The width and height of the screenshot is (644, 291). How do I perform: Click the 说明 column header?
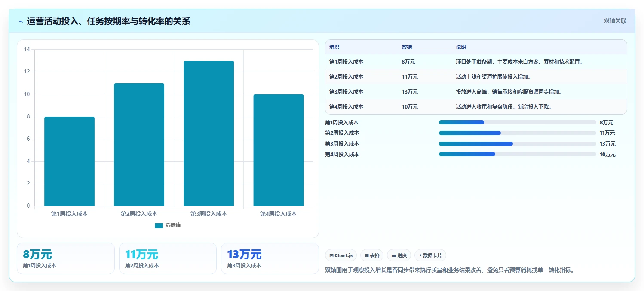tap(461, 47)
